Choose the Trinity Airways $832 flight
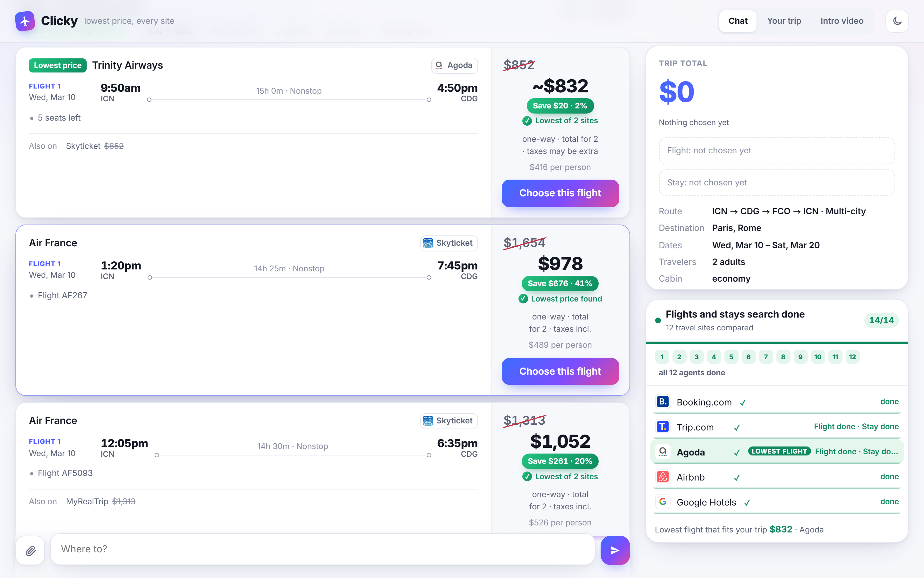This screenshot has height=578, width=924. tap(560, 193)
